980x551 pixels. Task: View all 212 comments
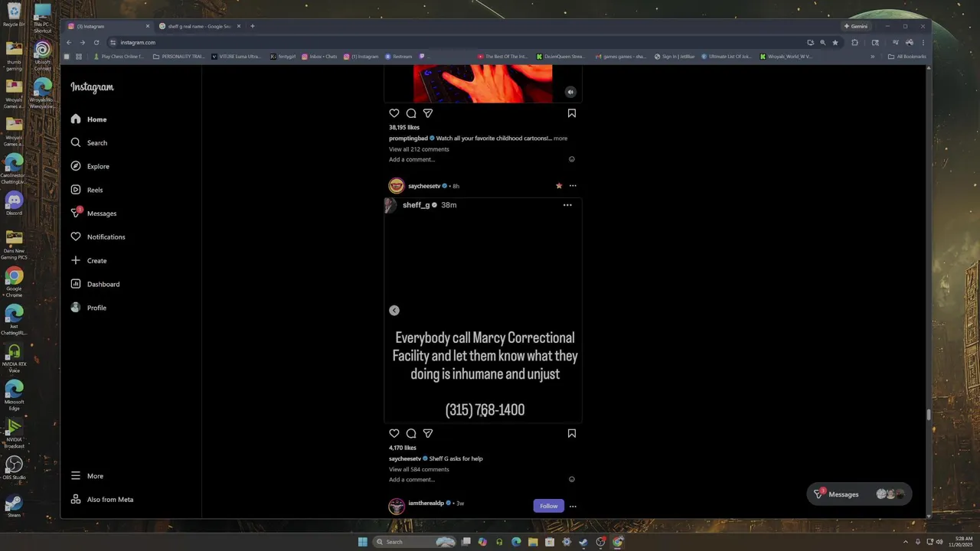click(x=419, y=149)
